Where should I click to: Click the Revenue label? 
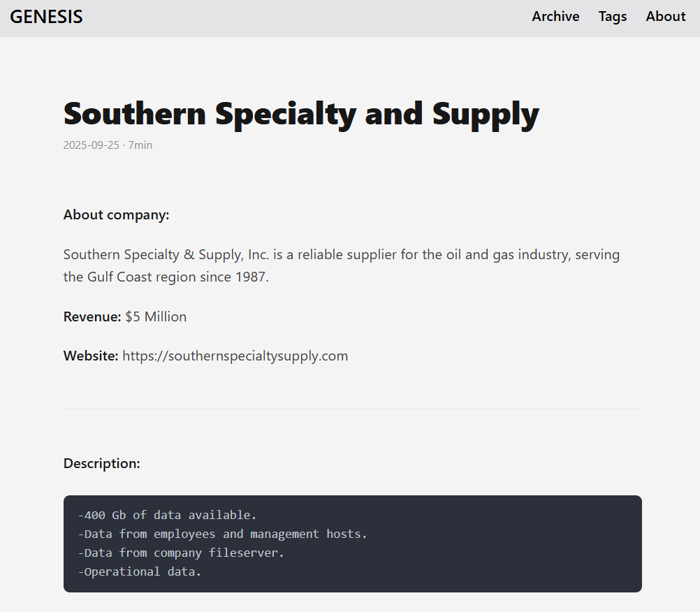coord(92,316)
